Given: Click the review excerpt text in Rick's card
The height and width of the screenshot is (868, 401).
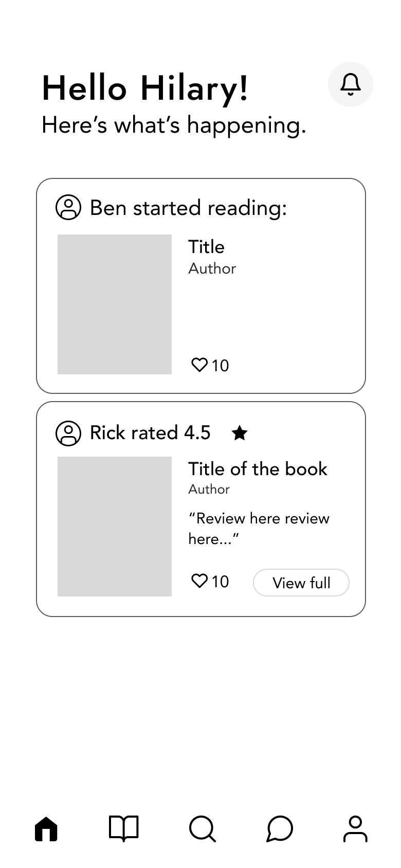Looking at the screenshot, I should [x=259, y=528].
